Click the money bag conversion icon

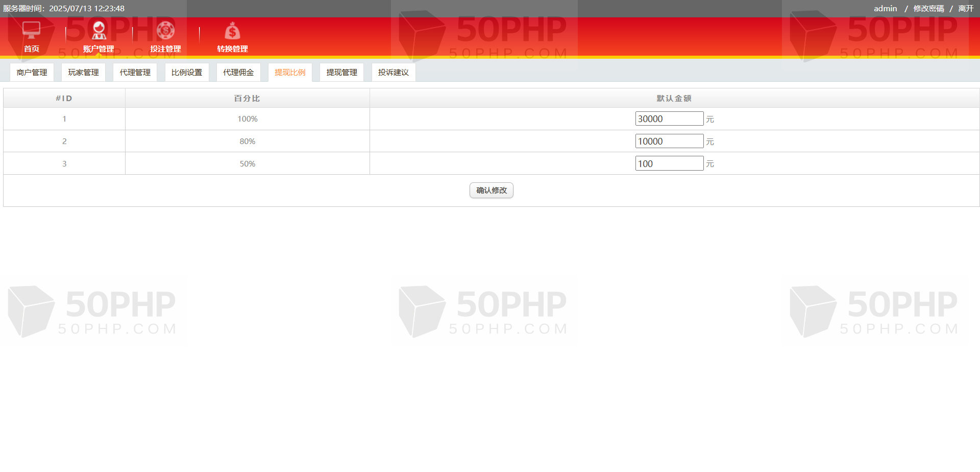pyautogui.click(x=232, y=32)
